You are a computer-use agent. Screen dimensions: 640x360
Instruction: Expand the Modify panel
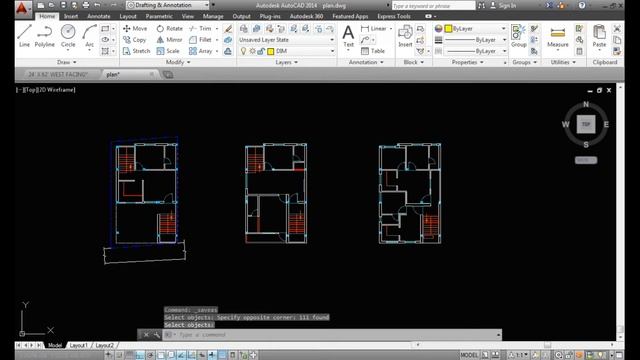click(178, 62)
